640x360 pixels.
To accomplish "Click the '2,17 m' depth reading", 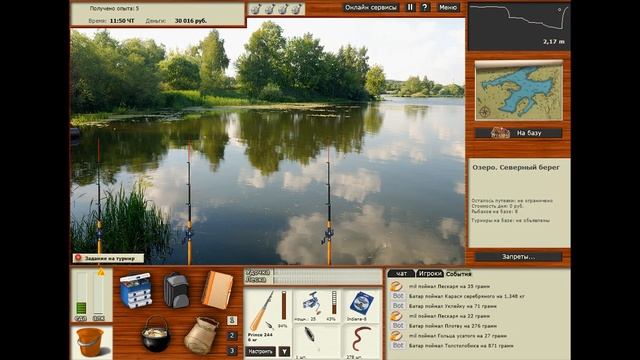I will point(554,42).
